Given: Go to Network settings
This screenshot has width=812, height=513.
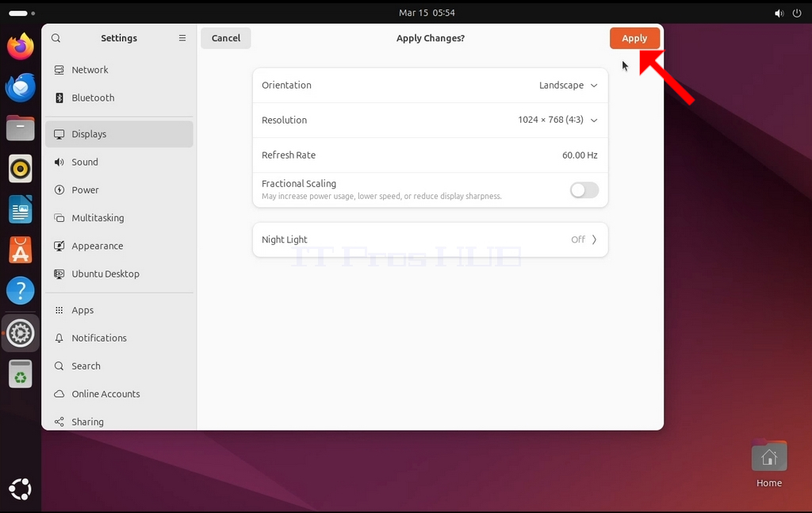Looking at the screenshot, I should click(x=119, y=70).
